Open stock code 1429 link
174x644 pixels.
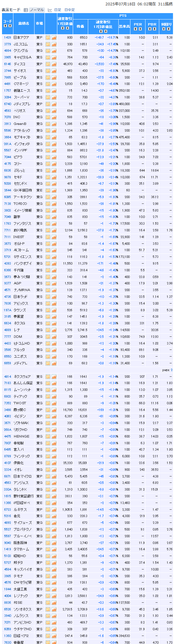7,38
